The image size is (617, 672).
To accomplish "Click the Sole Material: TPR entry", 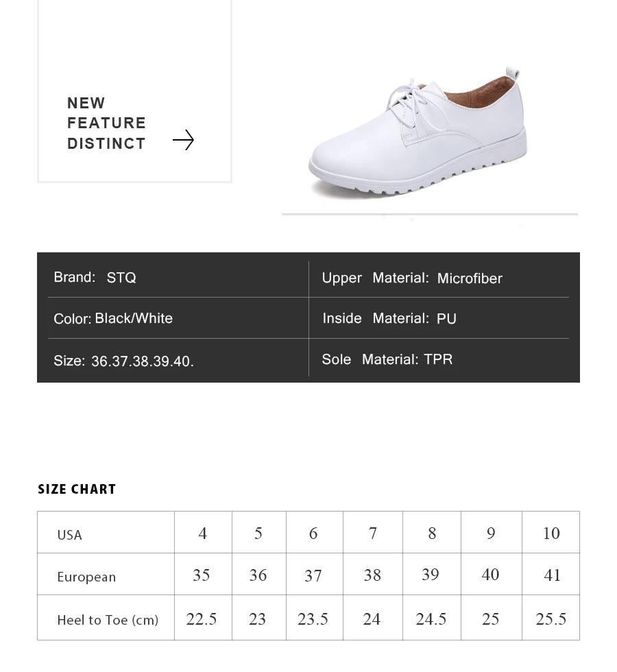I will click(387, 359).
